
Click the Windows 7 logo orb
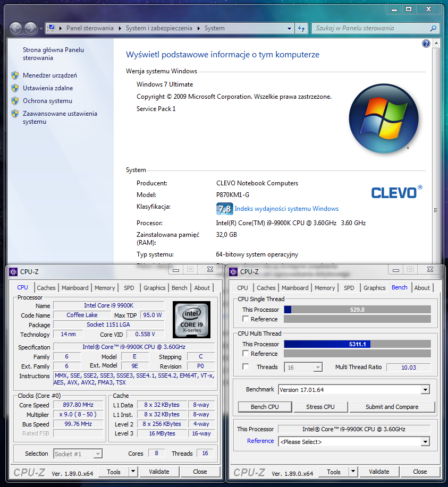coord(384,118)
